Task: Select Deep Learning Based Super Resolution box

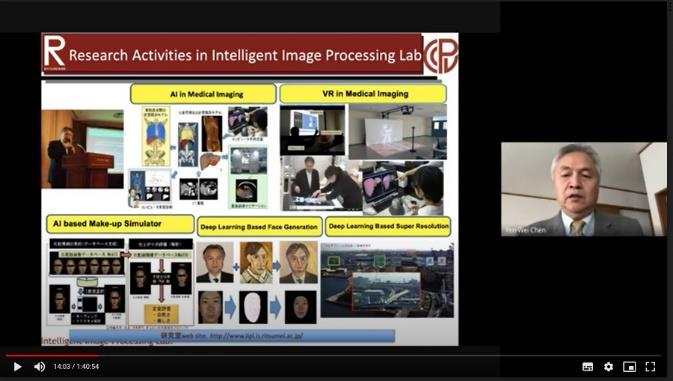Action: 388,226
